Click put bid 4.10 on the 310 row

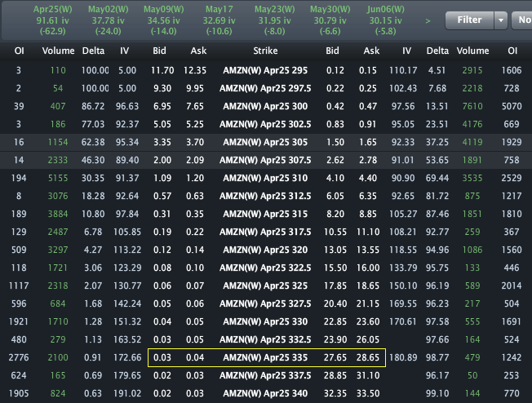[335, 178]
